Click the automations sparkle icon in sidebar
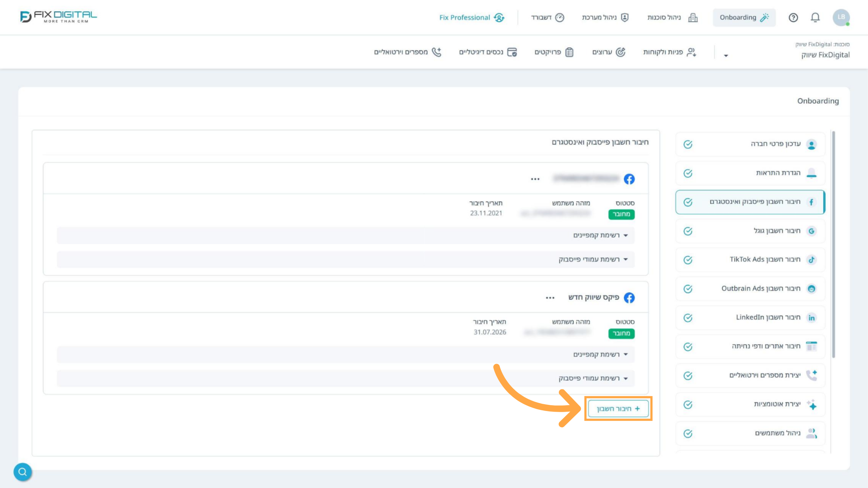 (x=812, y=404)
